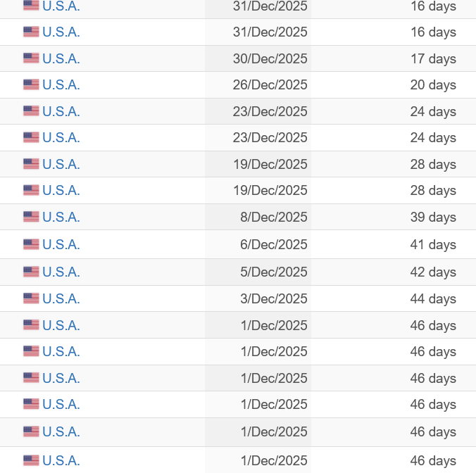Select the US flag for the 5/Dec/2025 entry
Image resolution: width=476 pixels, height=473 pixels.
pyautogui.click(x=31, y=272)
